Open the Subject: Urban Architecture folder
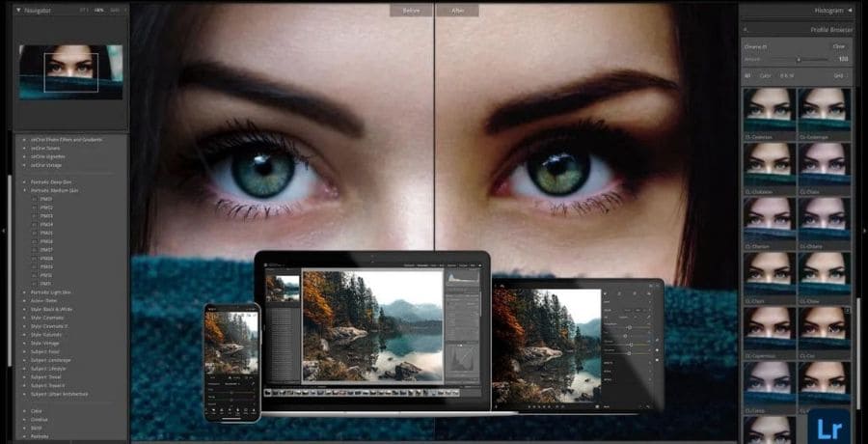Image resolution: width=868 pixels, height=444 pixels. point(59,394)
